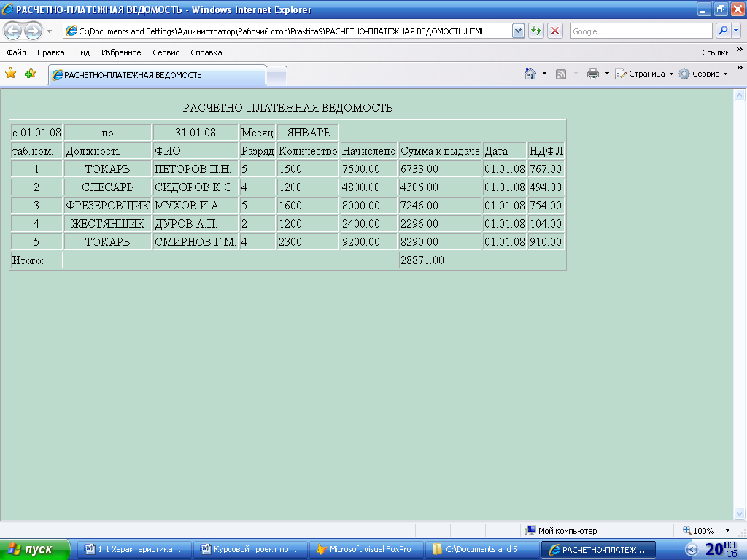Open a new blank tab
The width and height of the screenshot is (747, 560).
(276, 76)
